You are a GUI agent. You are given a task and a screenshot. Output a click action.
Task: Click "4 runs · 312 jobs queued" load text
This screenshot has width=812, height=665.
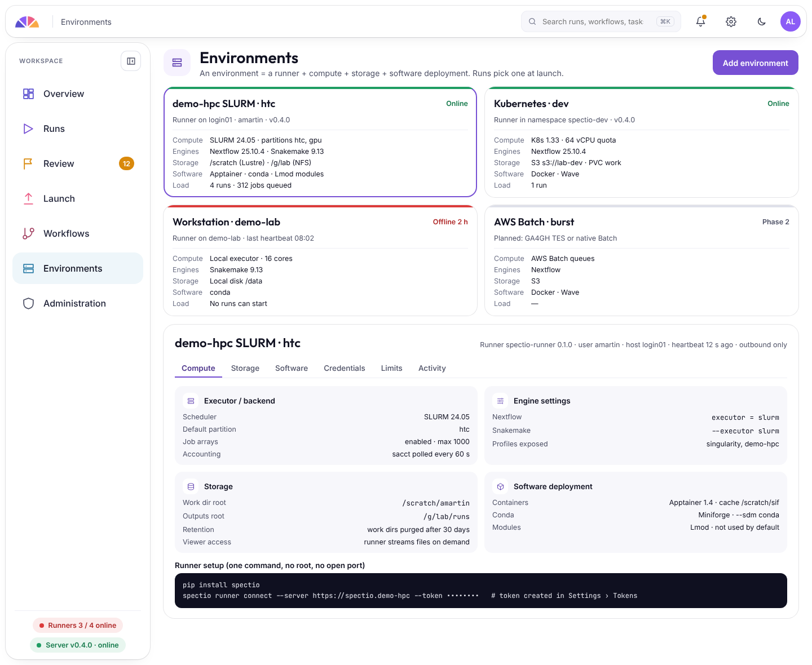(251, 185)
